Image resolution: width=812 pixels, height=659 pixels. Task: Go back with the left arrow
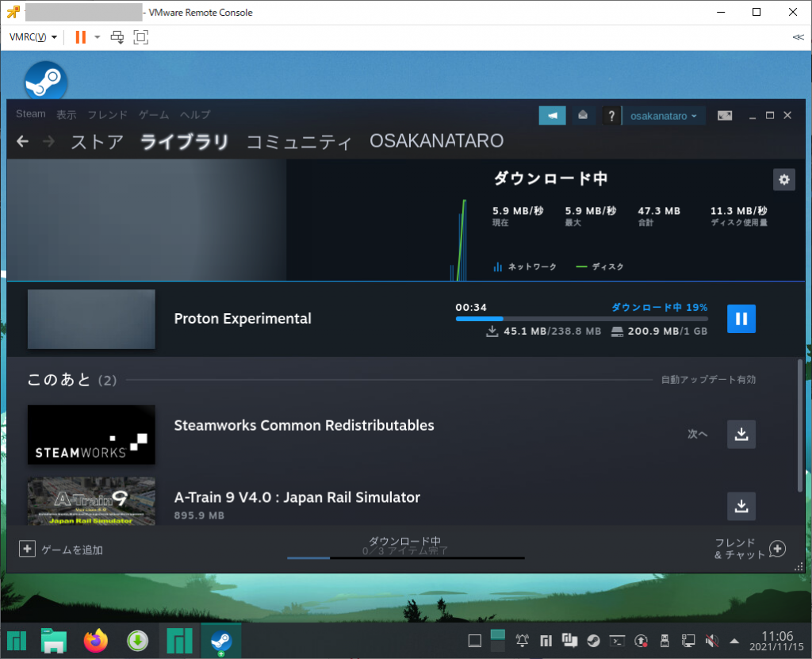pyautogui.click(x=22, y=141)
